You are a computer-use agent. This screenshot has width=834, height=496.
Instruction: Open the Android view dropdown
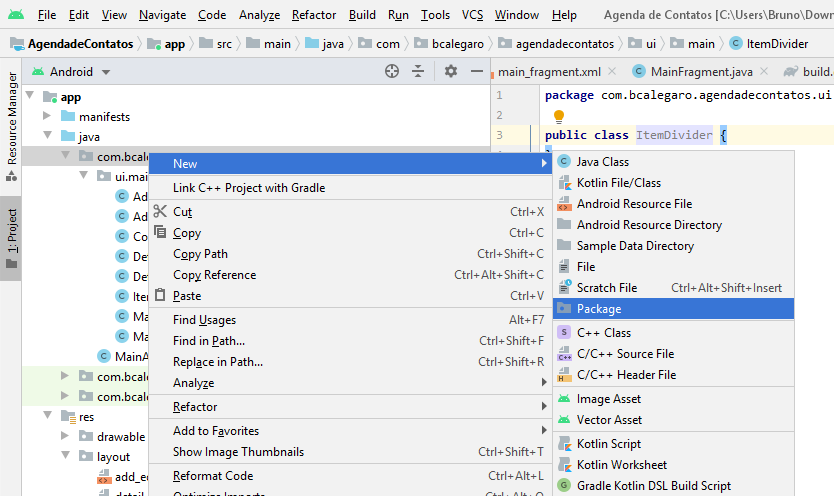(105, 72)
